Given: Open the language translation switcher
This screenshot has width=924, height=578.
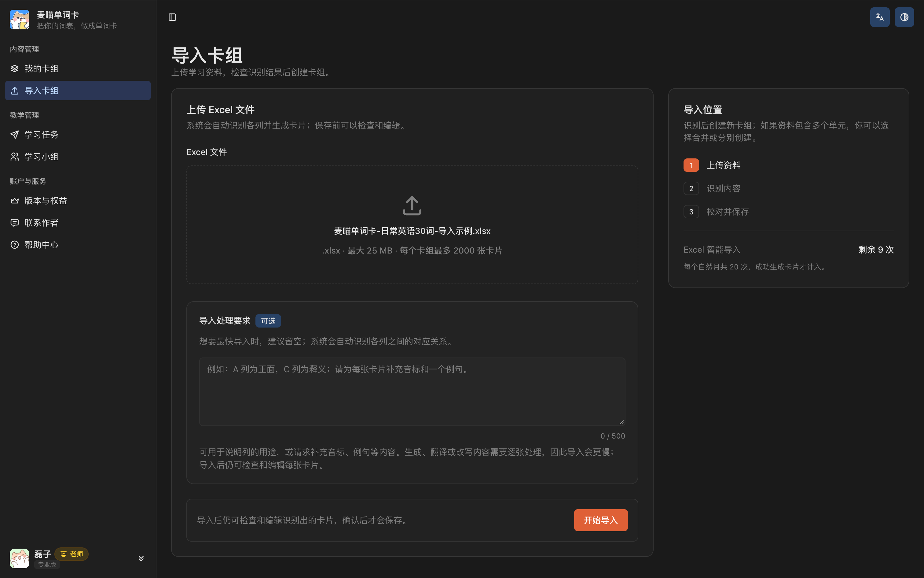Looking at the screenshot, I should click(x=880, y=17).
